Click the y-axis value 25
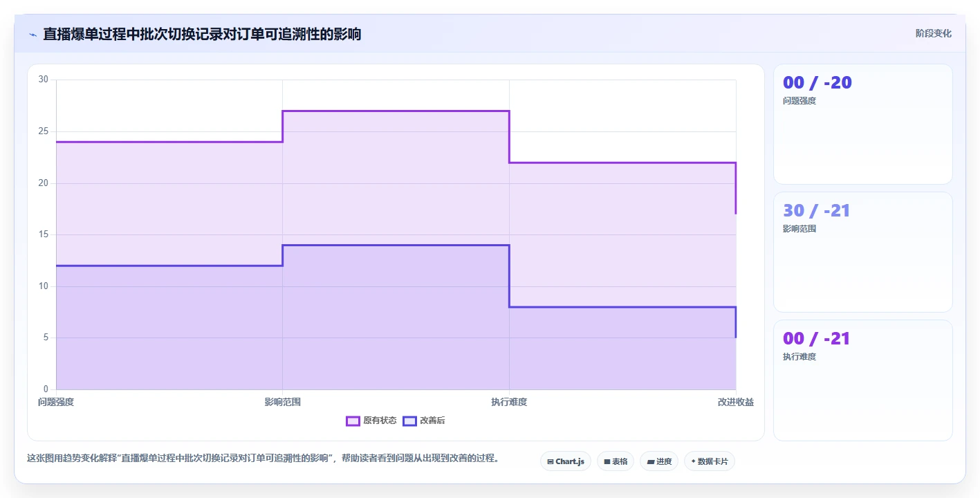 pos(44,131)
